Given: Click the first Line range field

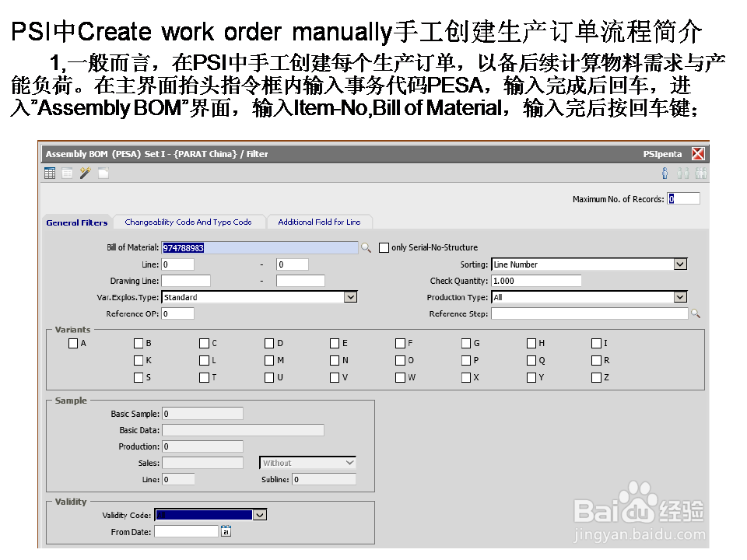Looking at the screenshot, I should (x=177, y=264).
